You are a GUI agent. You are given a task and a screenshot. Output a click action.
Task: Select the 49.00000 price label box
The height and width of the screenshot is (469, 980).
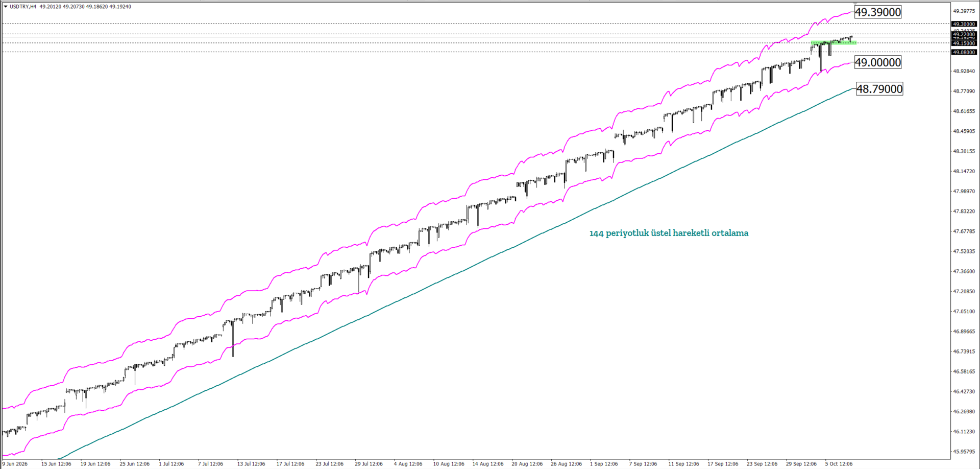coord(878,62)
